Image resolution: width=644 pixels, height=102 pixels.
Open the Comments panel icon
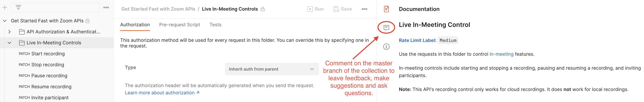coord(386,27)
